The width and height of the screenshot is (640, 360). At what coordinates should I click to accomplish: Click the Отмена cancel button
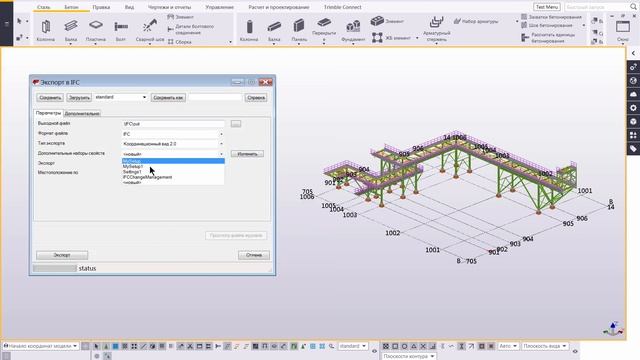pyautogui.click(x=254, y=255)
